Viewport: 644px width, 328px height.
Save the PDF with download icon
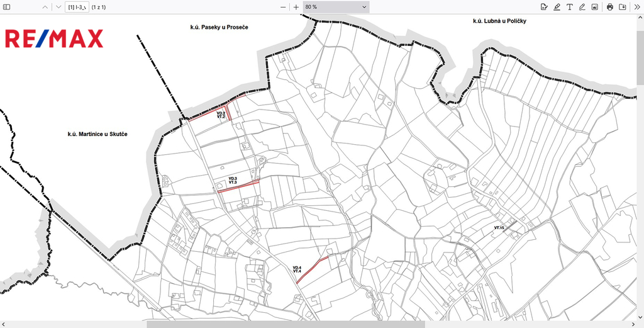pyautogui.click(x=622, y=7)
